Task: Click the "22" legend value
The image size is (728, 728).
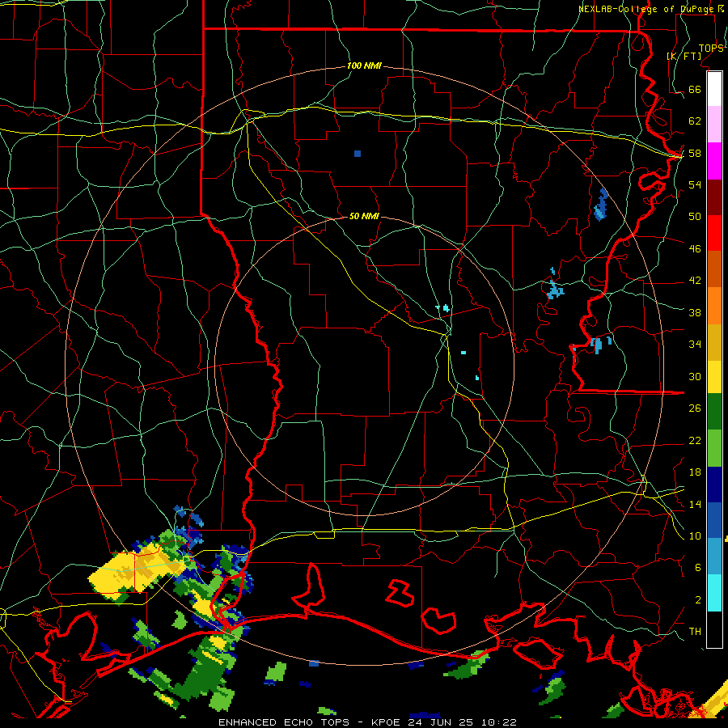Action: tap(695, 440)
